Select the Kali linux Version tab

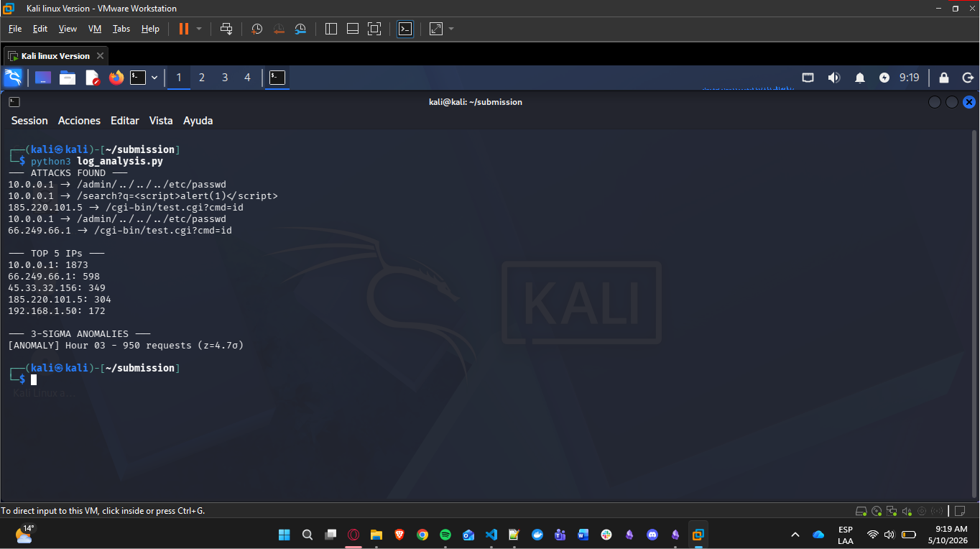pos(55,56)
